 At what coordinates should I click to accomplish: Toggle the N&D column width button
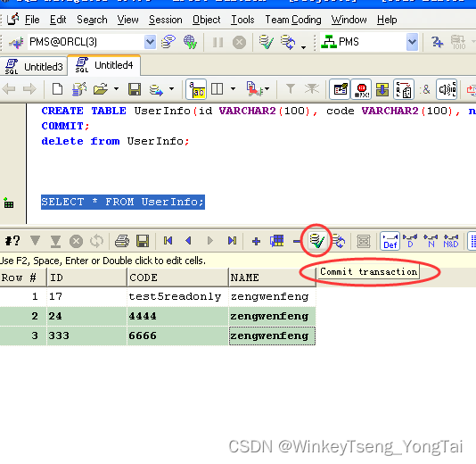pyautogui.click(x=451, y=241)
